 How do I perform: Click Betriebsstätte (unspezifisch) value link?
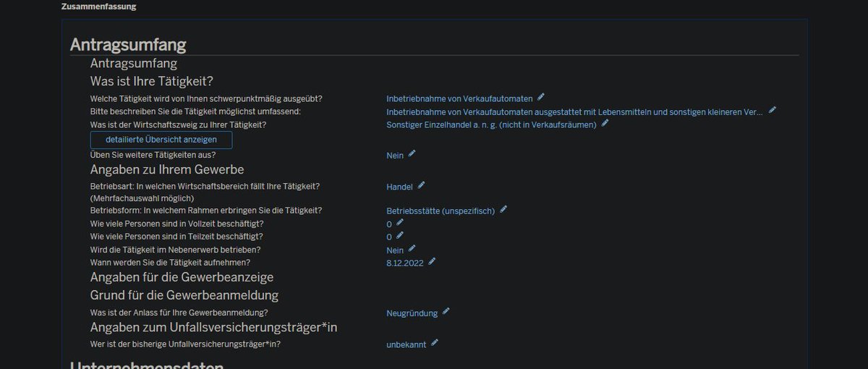pos(441,211)
